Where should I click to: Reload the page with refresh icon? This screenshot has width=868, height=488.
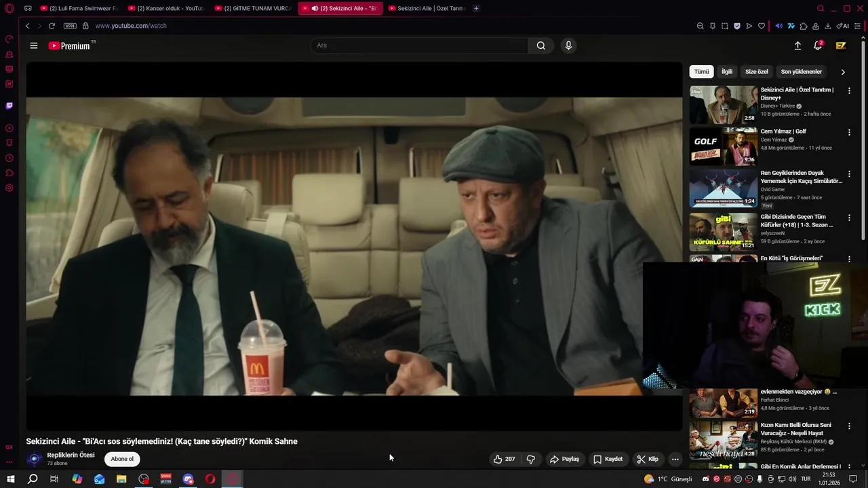coord(52,26)
